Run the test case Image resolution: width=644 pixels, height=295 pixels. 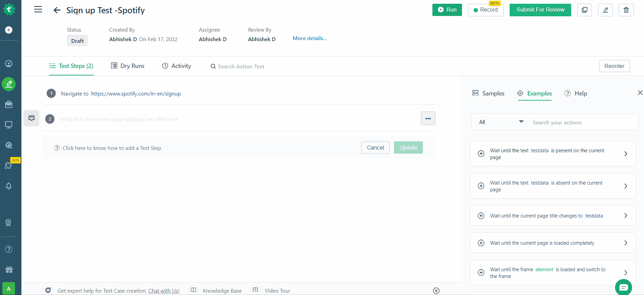click(447, 10)
